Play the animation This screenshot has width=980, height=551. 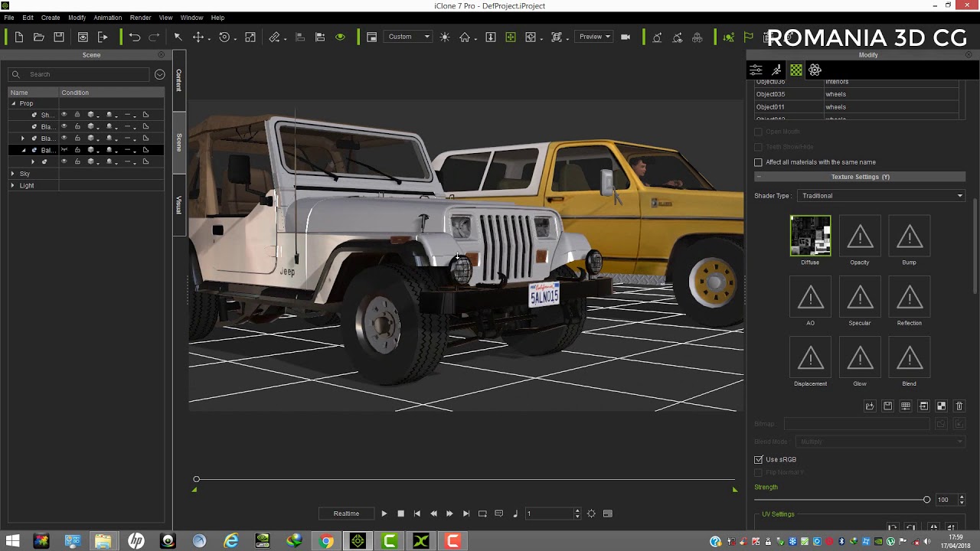click(x=384, y=514)
